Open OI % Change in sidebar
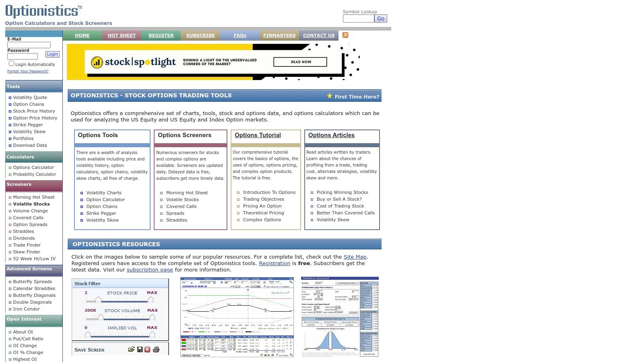 tap(28, 352)
